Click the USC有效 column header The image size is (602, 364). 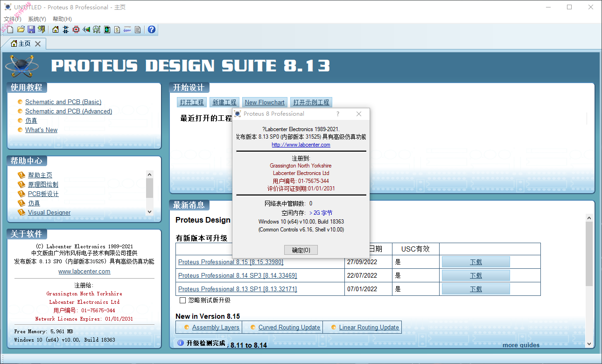coord(416,249)
